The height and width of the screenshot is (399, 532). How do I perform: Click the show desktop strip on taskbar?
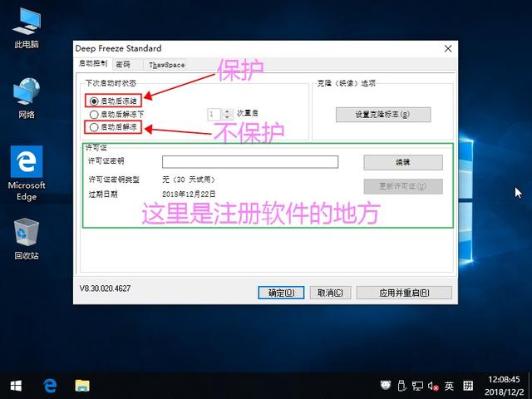point(530,386)
